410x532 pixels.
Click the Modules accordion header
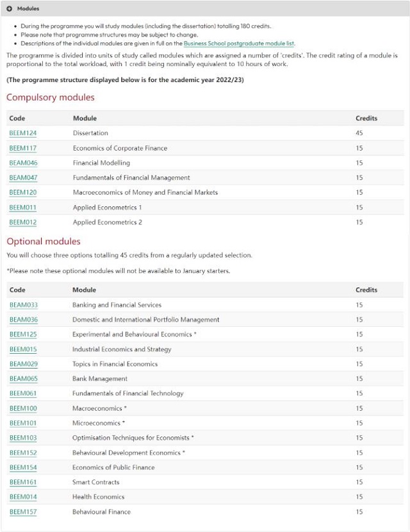click(x=205, y=8)
